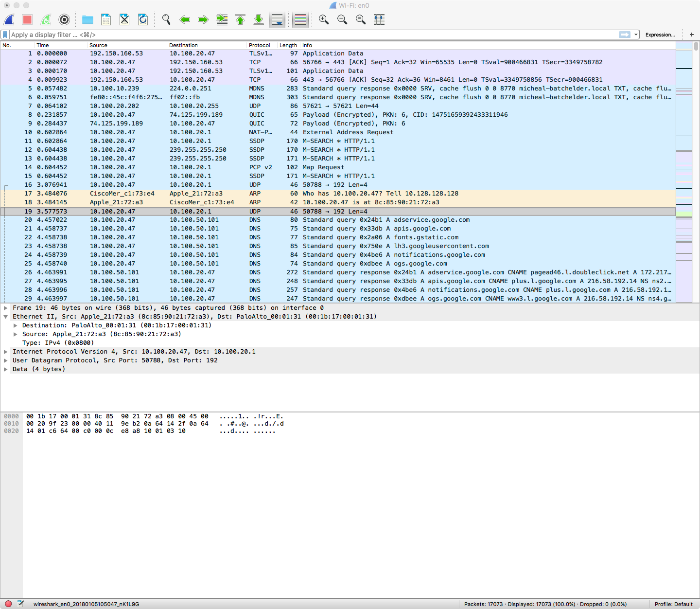Image resolution: width=700 pixels, height=609 pixels.
Task: Add a filter button with the plus icon
Action: [692, 35]
